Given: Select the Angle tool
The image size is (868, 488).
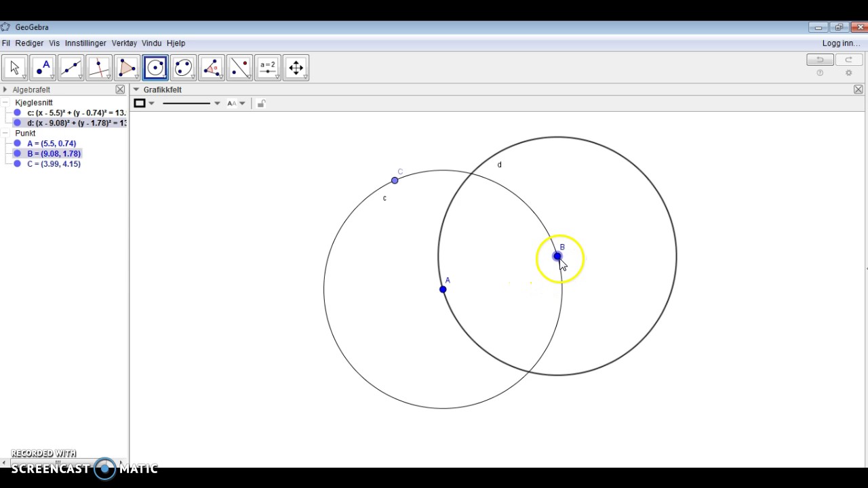Looking at the screenshot, I should click(212, 67).
